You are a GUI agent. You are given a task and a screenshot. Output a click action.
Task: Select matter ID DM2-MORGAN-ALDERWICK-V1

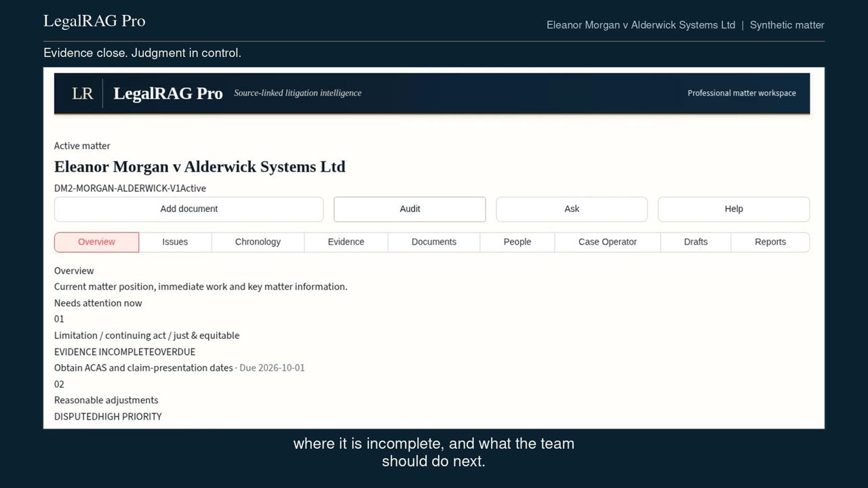coord(117,188)
